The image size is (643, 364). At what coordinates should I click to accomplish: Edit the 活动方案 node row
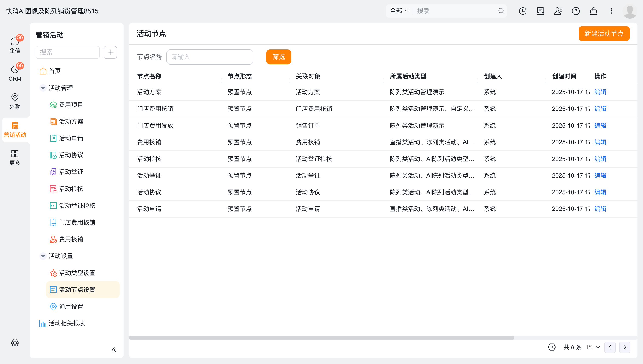[x=600, y=92]
